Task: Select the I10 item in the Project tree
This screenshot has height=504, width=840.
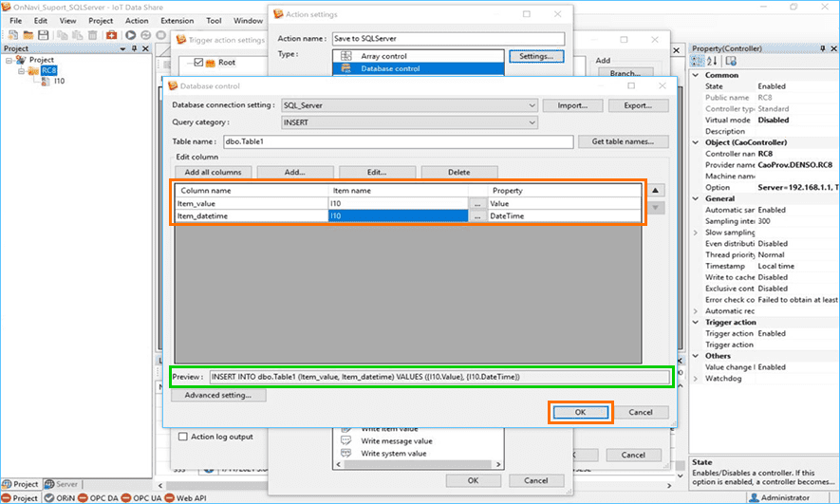Action: 59,81
